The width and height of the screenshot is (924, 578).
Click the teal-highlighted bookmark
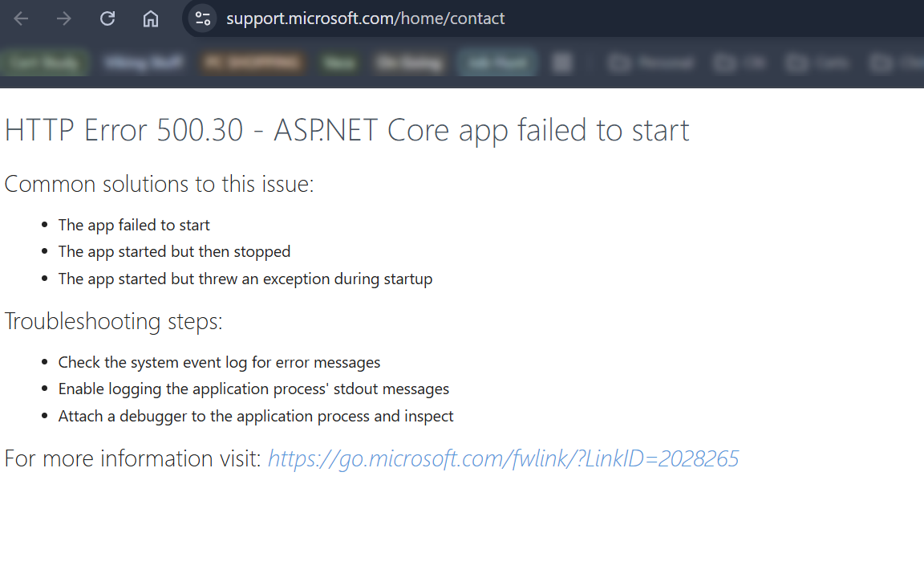coord(497,63)
